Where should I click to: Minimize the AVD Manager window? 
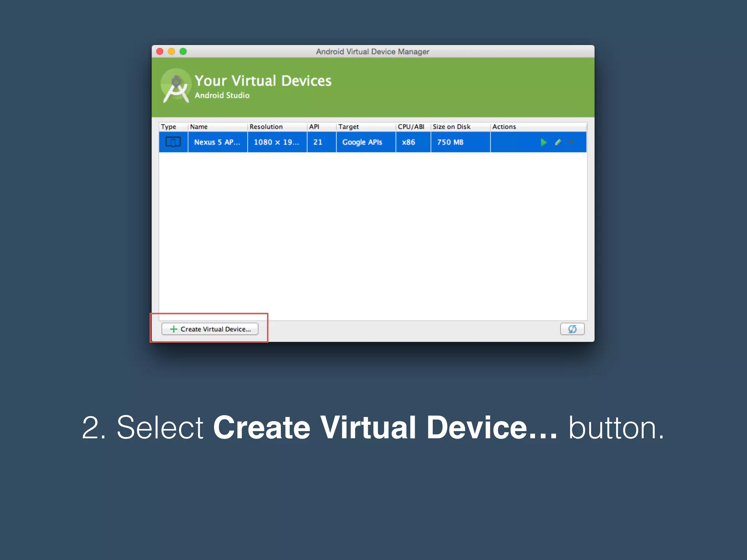pos(171,51)
